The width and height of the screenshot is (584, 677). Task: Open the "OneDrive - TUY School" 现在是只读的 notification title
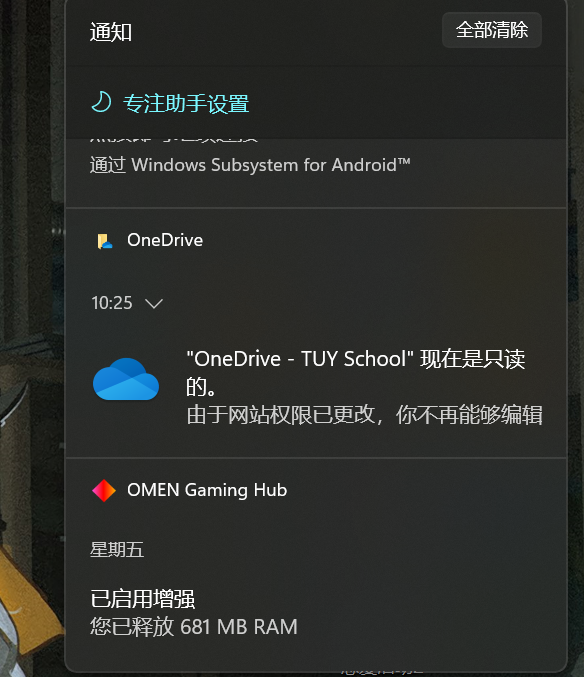point(356,372)
